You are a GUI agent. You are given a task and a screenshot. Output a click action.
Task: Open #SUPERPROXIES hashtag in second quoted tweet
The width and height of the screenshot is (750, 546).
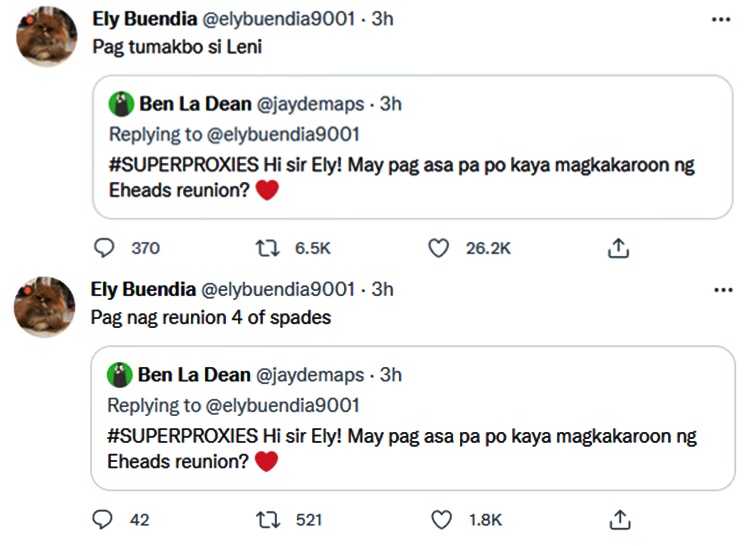coord(171,436)
